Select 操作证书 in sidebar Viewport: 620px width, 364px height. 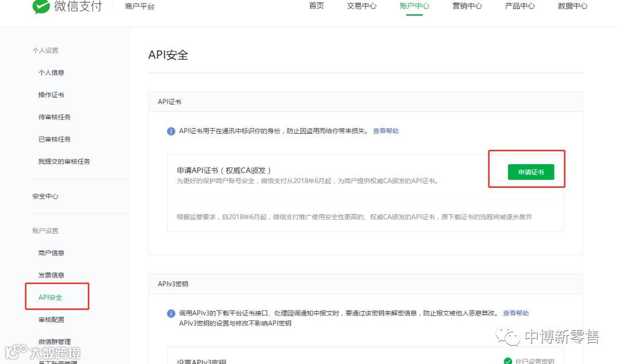click(51, 95)
